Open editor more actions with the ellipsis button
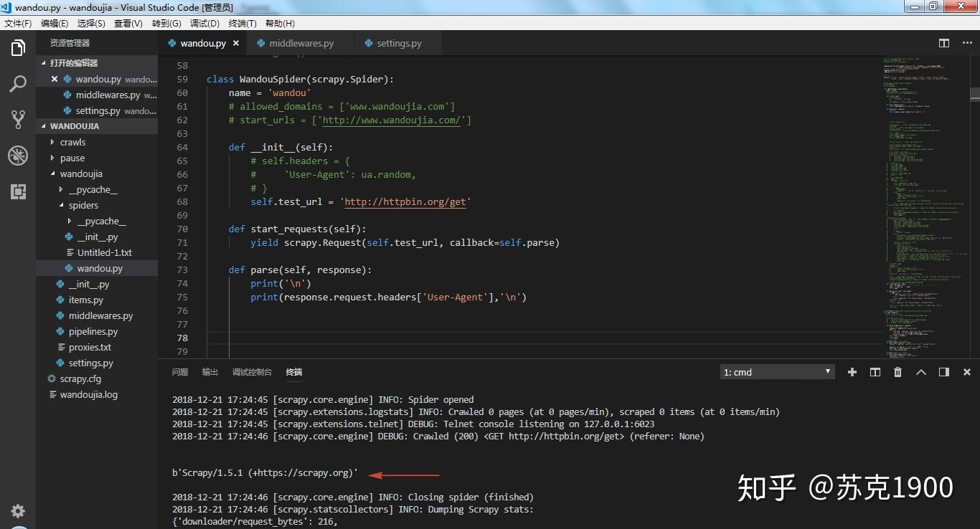The width and height of the screenshot is (980, 529). point(966,43)
